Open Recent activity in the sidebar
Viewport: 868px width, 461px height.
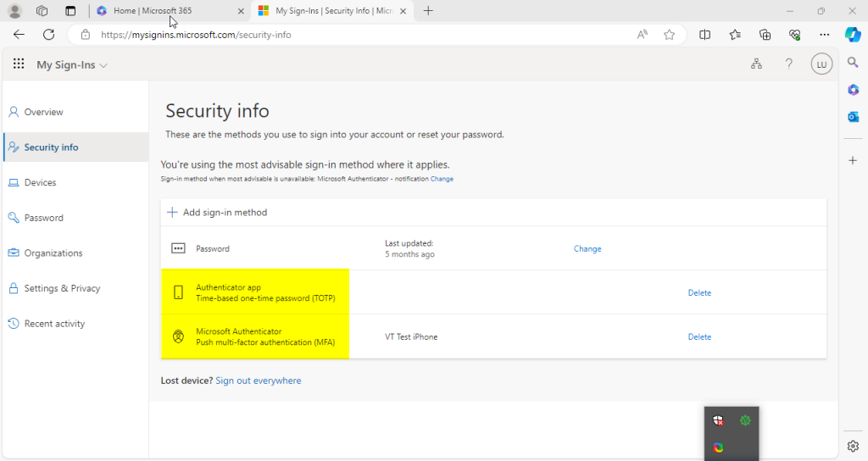pos(54,324)
